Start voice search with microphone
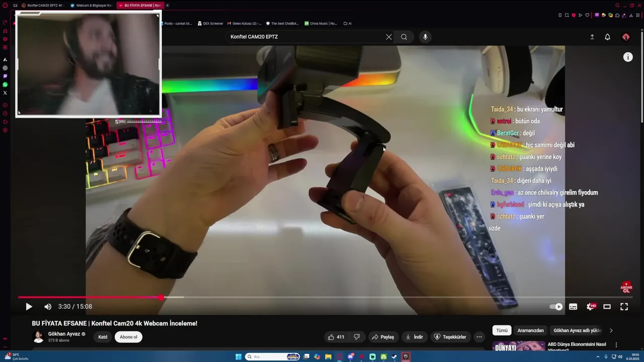 pyautogui.click(x=425, y=37)
